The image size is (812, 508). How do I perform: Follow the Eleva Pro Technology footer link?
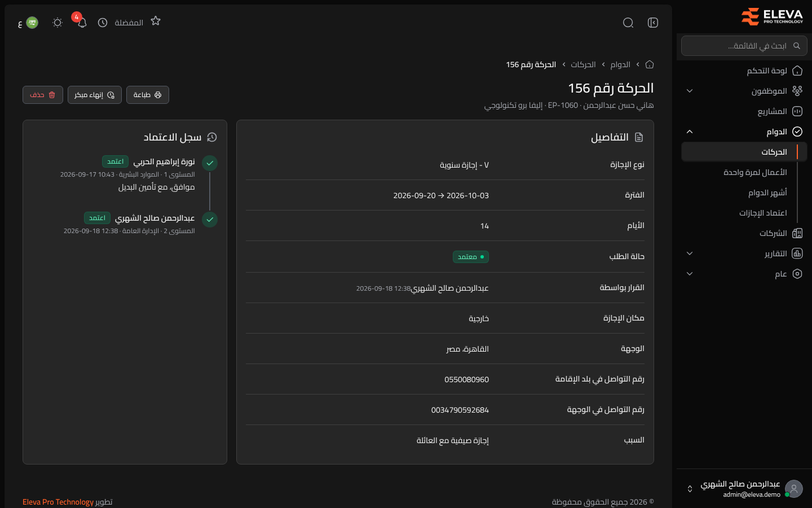[58, 502]
